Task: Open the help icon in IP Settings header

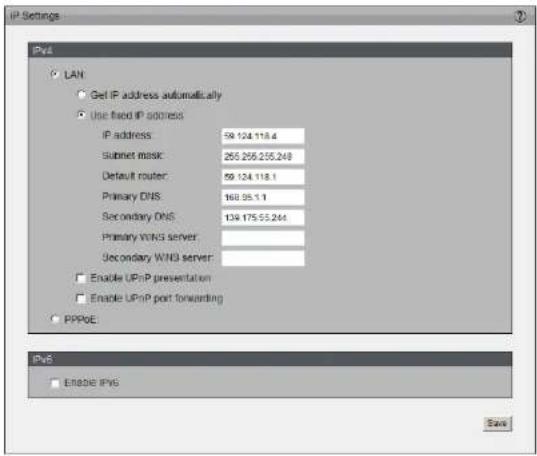Action: coord(520,16)
